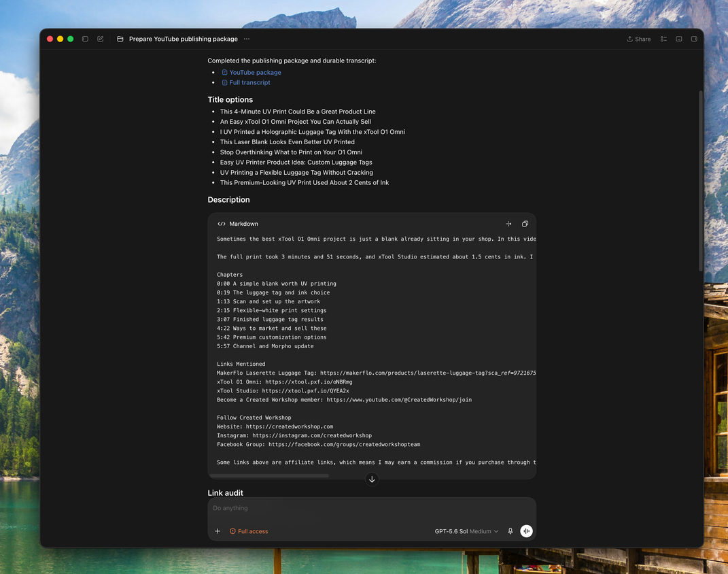Add an attachment with the plus icon
The image size is (728, 574).
point(218,531)
